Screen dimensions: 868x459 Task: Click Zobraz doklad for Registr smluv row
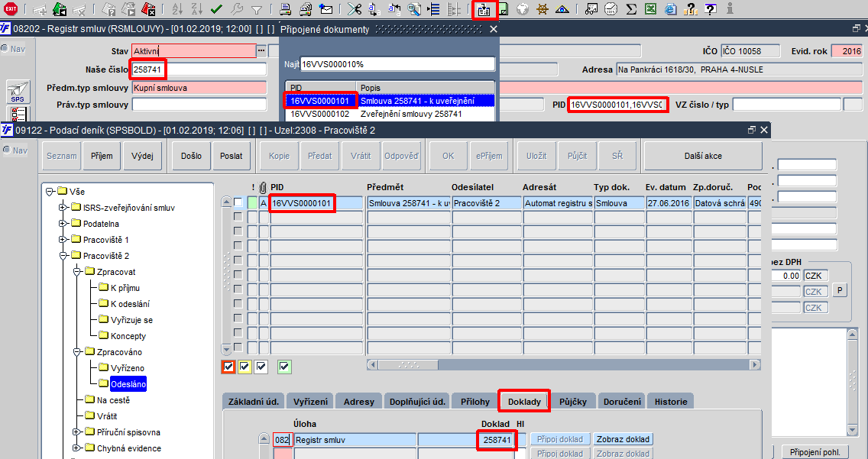coord(623,439)
